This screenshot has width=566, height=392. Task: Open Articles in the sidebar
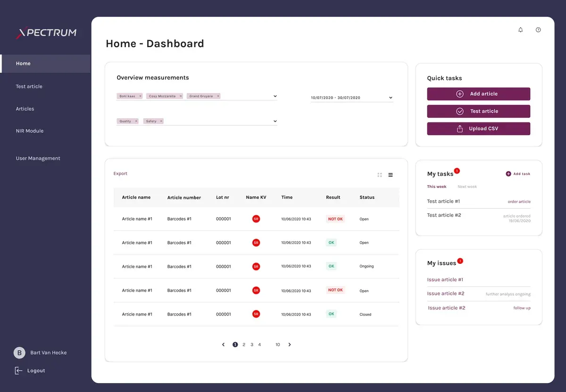25,109
